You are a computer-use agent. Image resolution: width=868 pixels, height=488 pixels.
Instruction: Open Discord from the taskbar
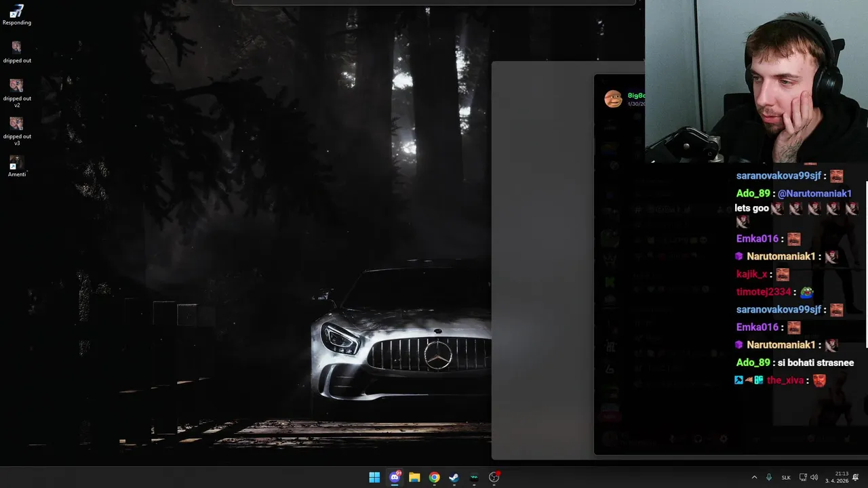395,477
